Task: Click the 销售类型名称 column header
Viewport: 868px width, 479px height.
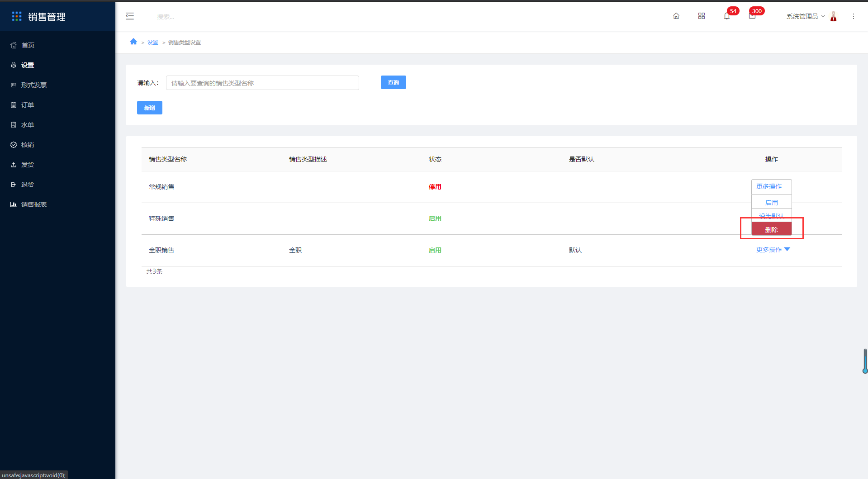Action: coord(168,159)
